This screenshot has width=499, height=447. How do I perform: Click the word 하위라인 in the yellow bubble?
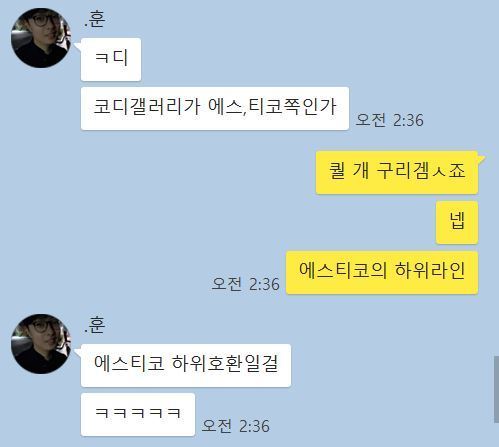pos(430,270)
